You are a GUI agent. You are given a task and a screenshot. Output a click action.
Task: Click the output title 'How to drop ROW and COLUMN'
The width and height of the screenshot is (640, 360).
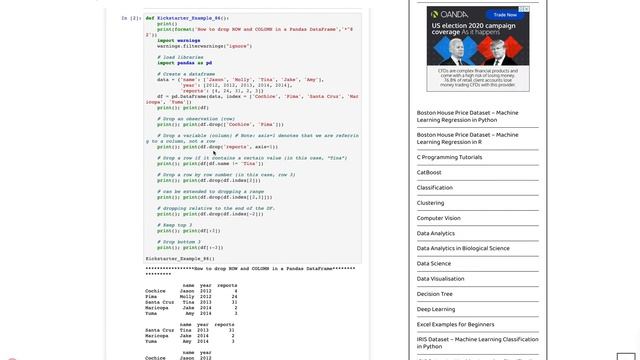pyautogui.click(x=263, y=269)
